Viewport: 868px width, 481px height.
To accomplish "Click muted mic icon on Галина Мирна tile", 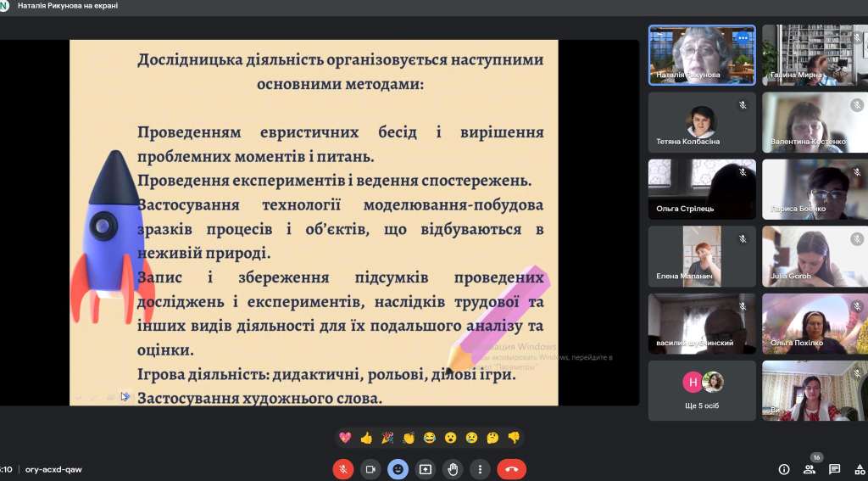I will point(857,37).
